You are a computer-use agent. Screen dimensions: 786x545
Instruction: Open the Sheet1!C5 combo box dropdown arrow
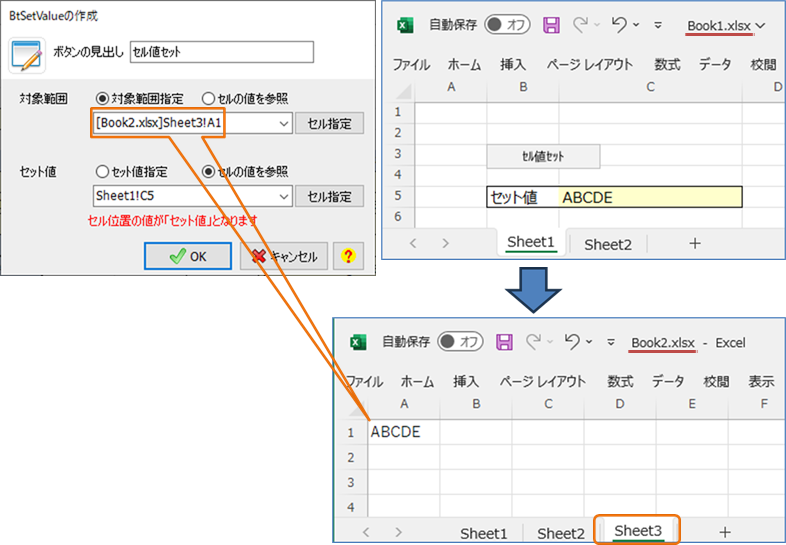click(284, 196)
